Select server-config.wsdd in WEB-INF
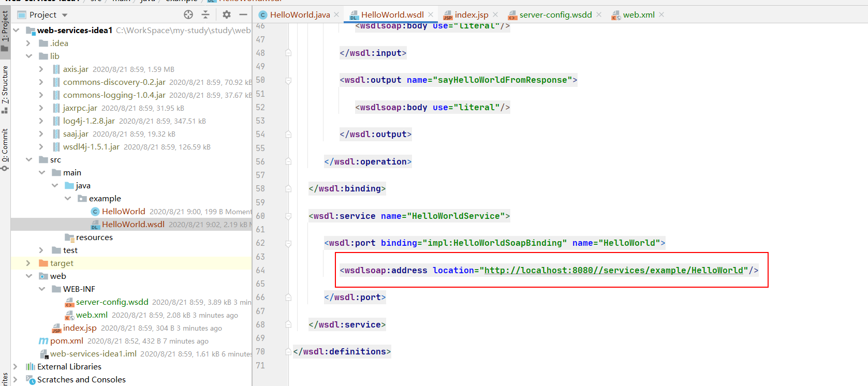This screenshot has width=868, height=386. click(x=112, y=302)
